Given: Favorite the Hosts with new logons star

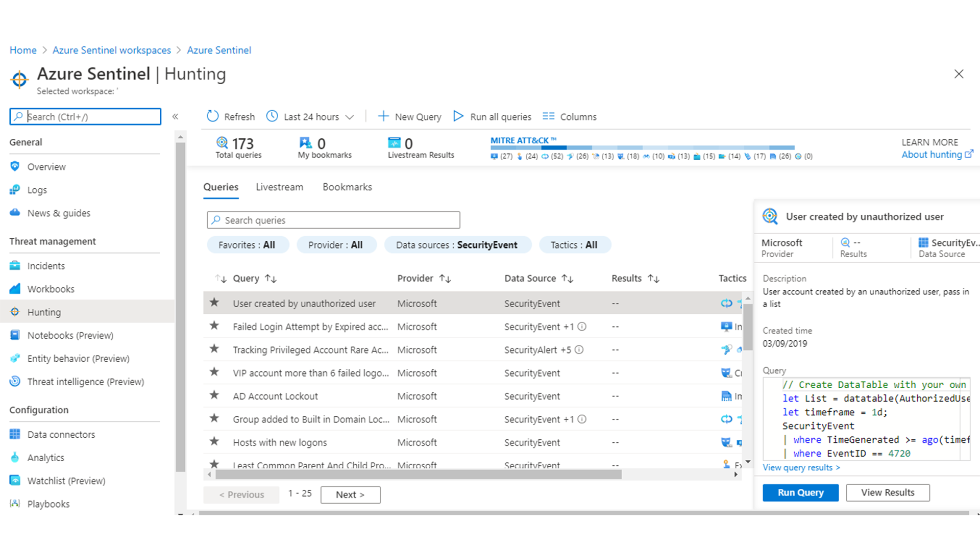Looking at the screenshot, I should coord(214,441).
